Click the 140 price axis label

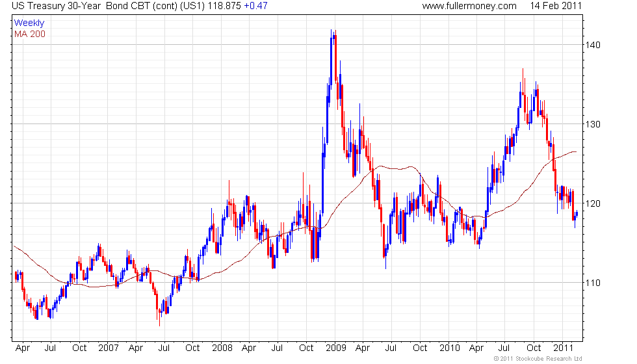593,45
